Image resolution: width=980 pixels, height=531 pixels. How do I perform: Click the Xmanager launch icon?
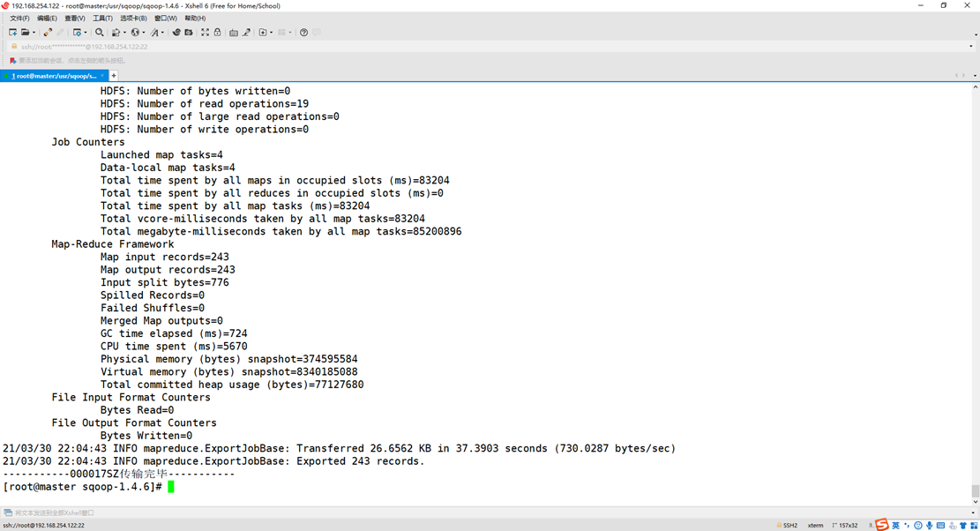point(188,33)
